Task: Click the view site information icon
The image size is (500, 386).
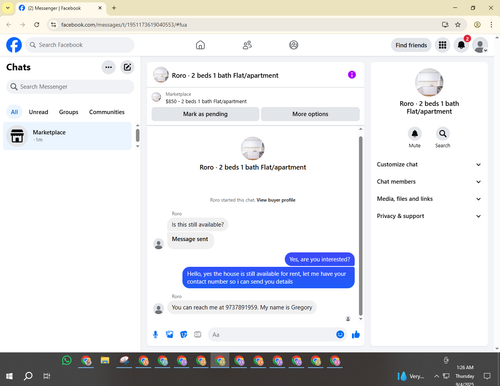Action: [x=53, y=25]
